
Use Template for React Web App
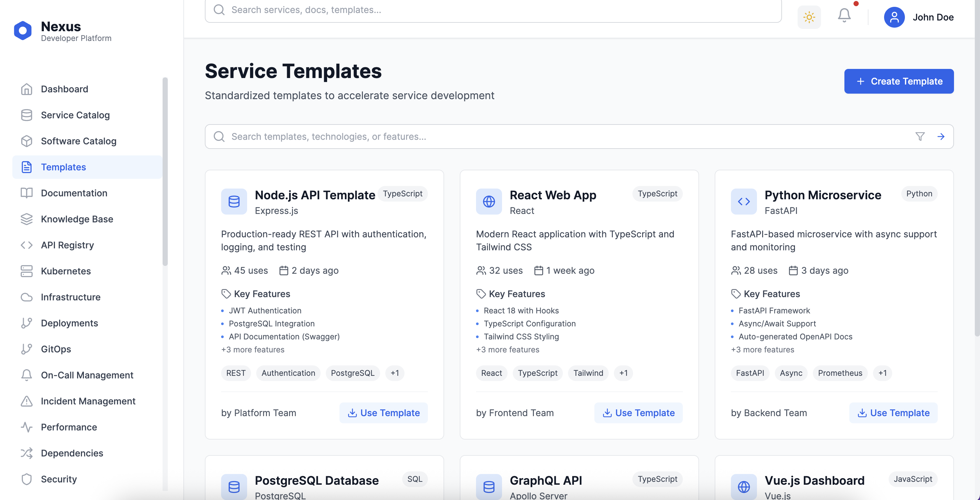click(638, 413)
